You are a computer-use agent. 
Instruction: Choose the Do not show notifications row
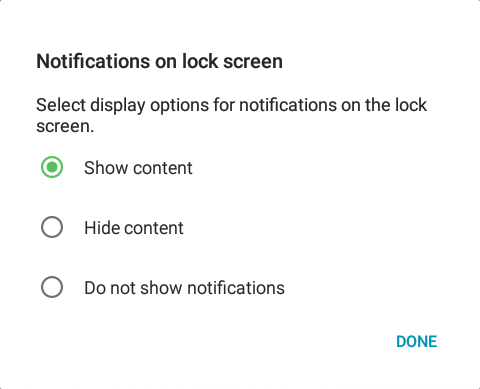[240, 287]
